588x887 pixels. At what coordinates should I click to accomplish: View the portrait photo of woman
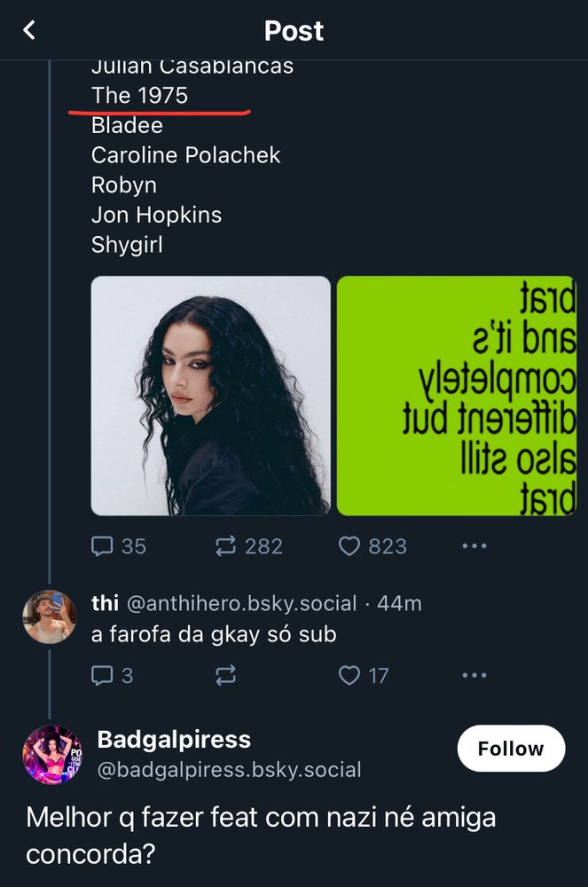point(211,396)
